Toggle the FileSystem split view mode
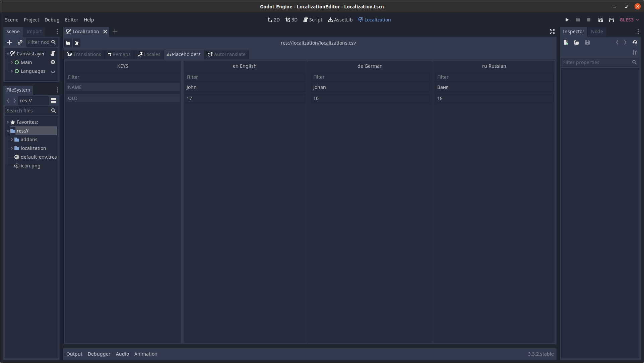The width and height of the screenshot is (644, 363). (x=54, y=101)
